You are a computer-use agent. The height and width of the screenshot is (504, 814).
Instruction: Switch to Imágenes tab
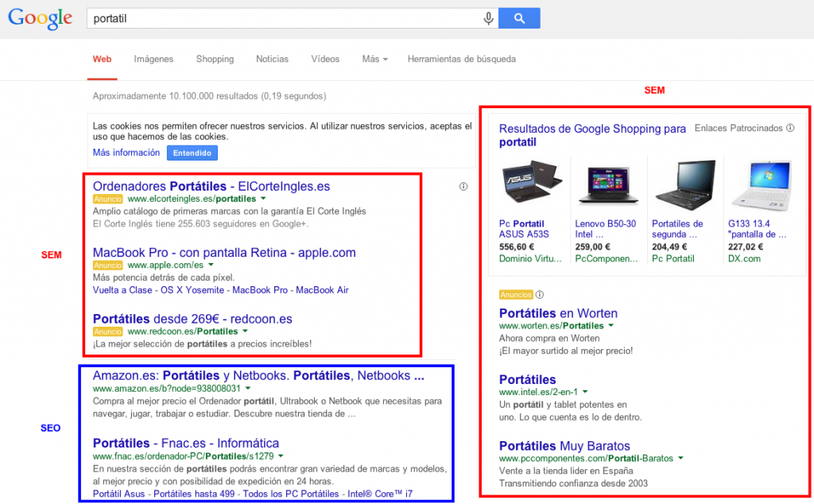pos(153,59)
